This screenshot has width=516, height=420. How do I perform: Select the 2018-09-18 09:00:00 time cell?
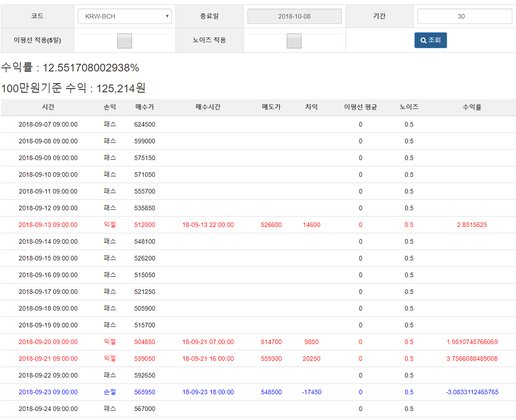48,308
